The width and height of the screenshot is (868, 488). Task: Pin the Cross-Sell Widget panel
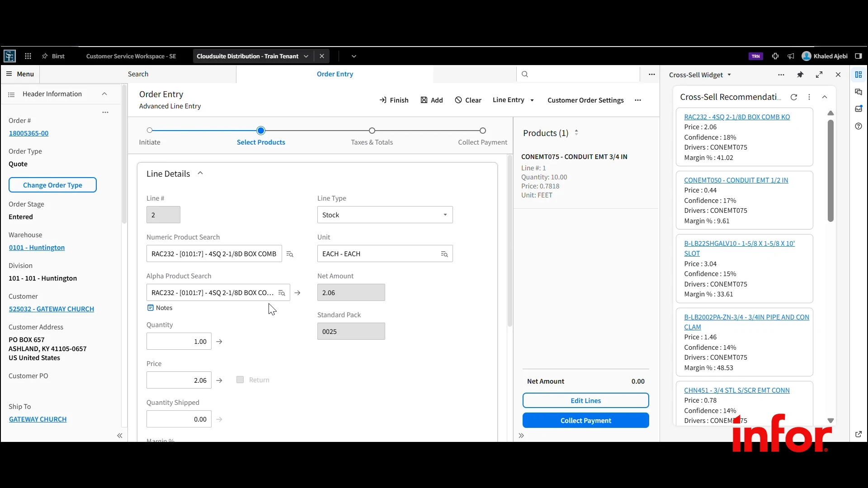(800, 75)
